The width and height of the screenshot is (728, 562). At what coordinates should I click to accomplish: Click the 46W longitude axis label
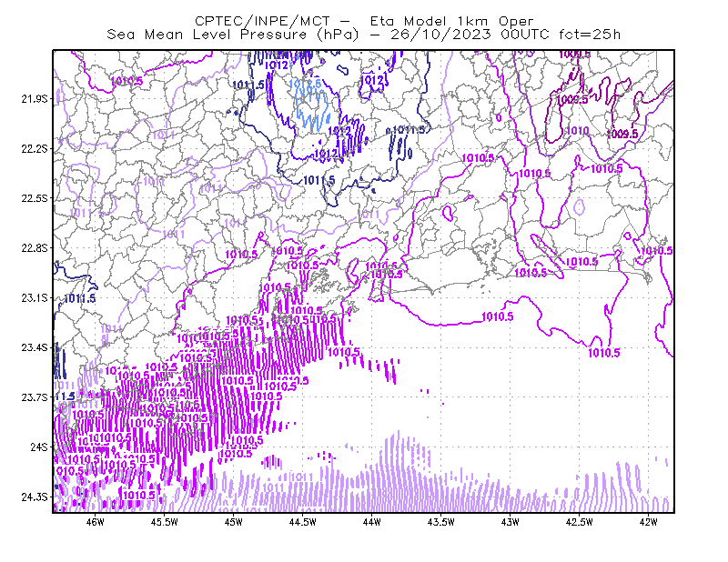96,522
